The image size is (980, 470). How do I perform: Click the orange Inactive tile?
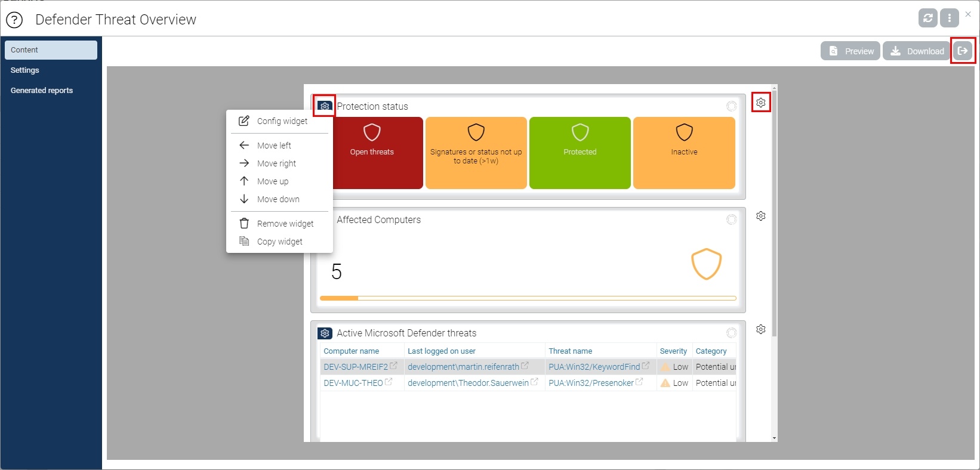(684, 153)
